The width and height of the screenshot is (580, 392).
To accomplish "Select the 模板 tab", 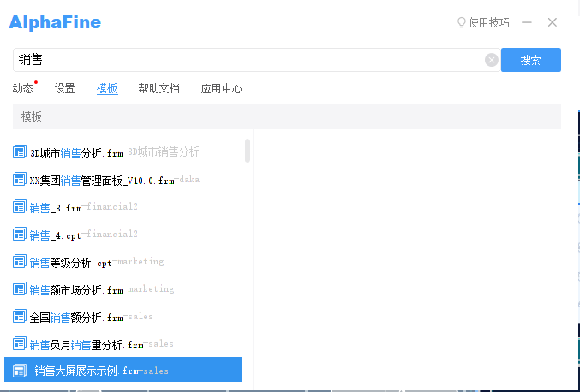I will 107,89.
